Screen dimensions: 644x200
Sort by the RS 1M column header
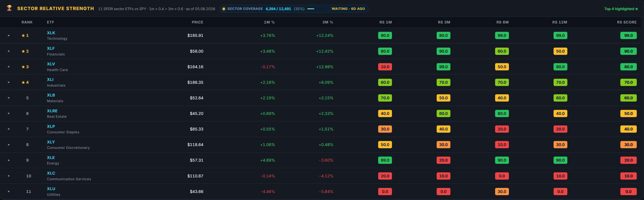click(385, 22)
